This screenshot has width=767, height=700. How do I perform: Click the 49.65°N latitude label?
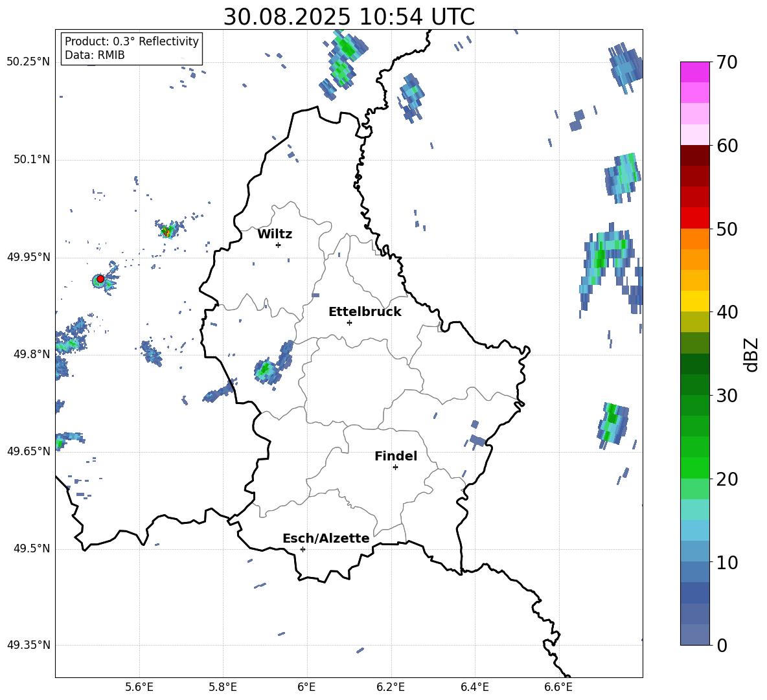click(x=29, y=451)
